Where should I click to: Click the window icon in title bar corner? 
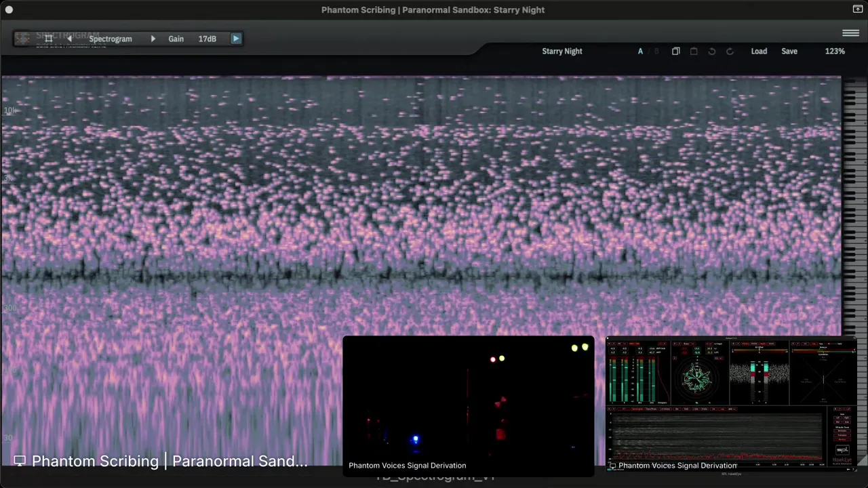(858, 9)
